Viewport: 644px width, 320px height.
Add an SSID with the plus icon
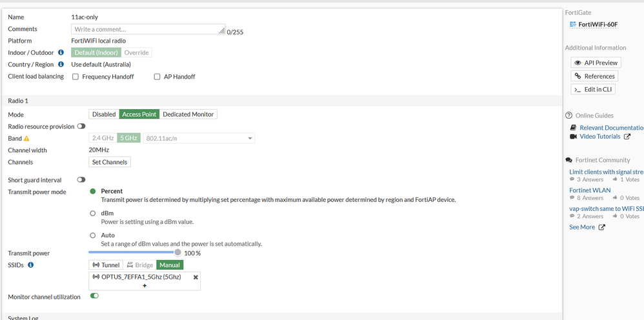pos(145,285)
